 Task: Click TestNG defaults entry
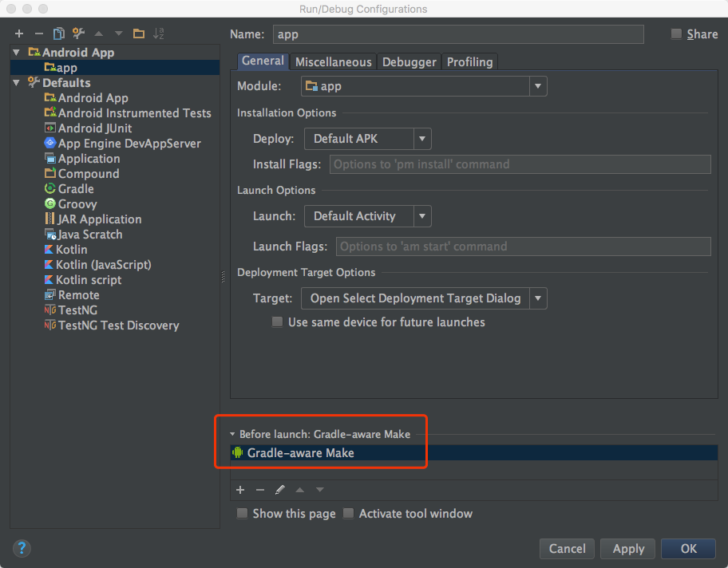(x=70, y=310)
